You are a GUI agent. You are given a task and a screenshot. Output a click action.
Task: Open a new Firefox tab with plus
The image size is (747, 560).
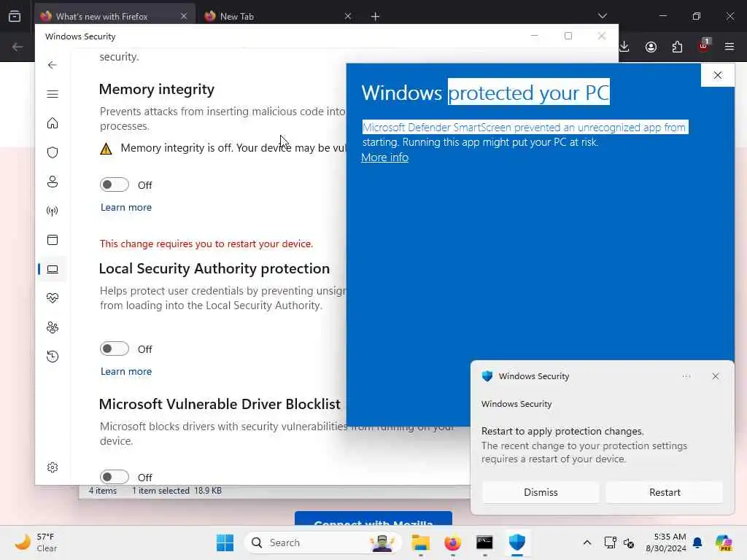point(375,17)
